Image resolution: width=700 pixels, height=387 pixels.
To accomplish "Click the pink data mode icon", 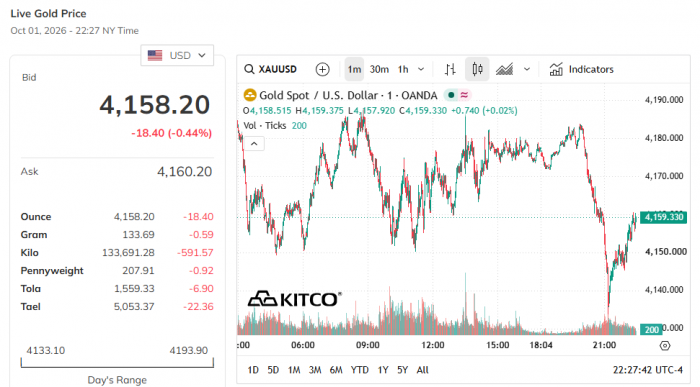I will point(464,95).
